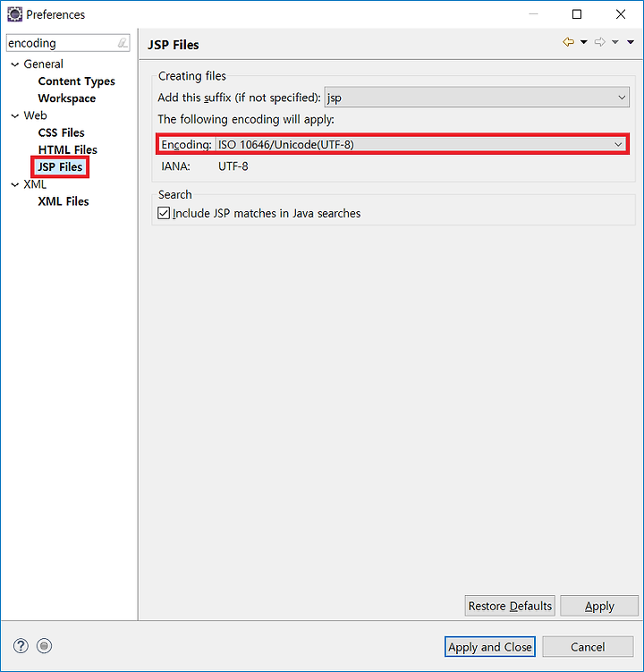This screenshot has height=672, width=644.
Task: Open the Encoding dropdown list
Action: click(x=420, y=144)
